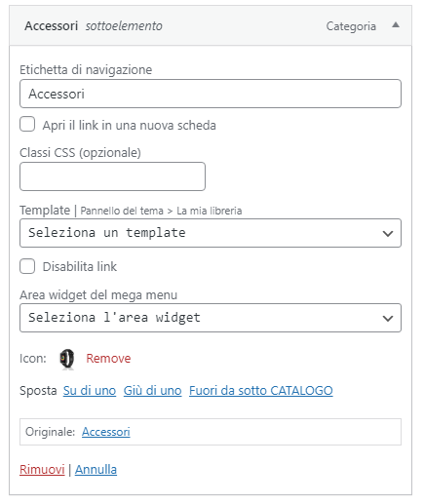Click the chevron arrow of the widget area dropdown
This screenshot has width=424, height=504.
(x=388, y=318)
